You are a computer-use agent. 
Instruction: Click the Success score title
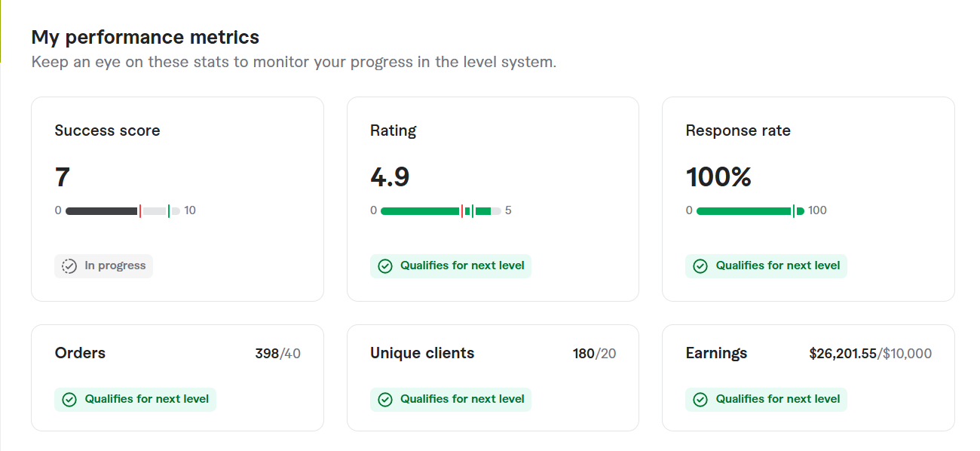click(x=107, y=130)
